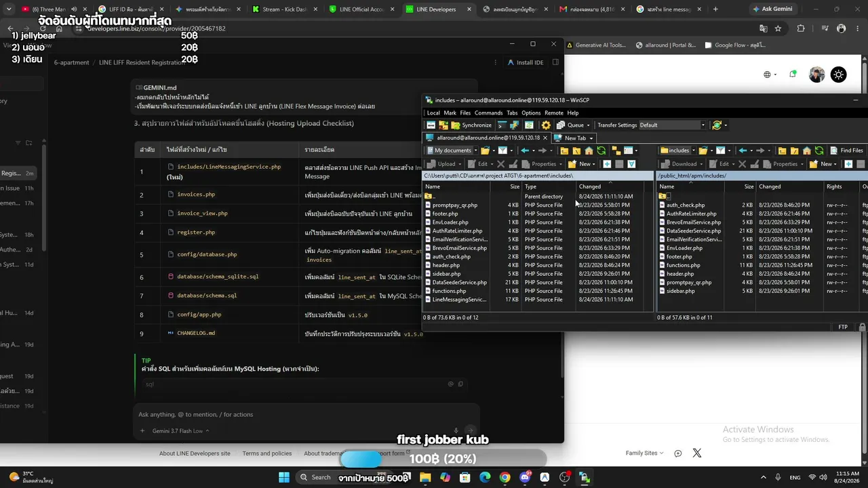
Task: Open CHANGELOG.md file link in table
Action: (x=196, y=333)
